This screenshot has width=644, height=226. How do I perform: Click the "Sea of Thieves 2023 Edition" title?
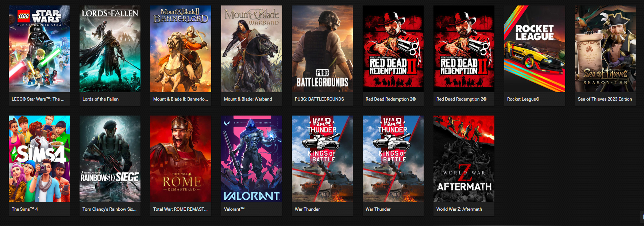coord(605,99)
